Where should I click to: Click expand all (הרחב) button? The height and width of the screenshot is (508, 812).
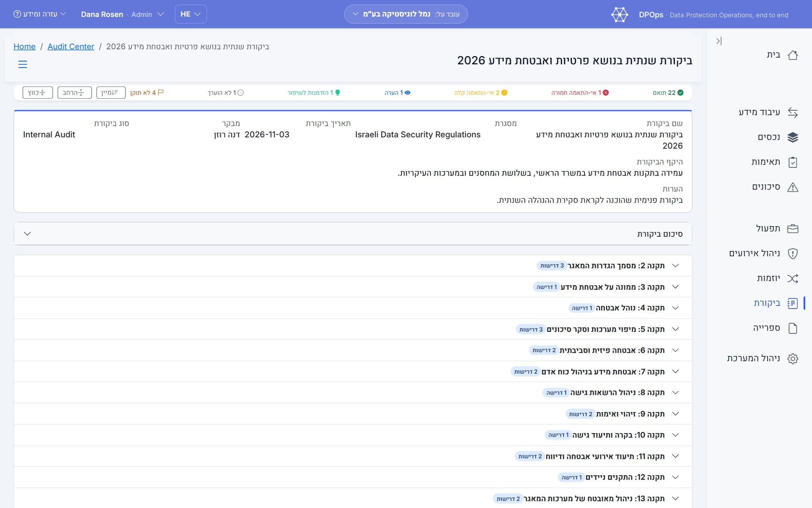pyautogui.click(x=74, y=93)
